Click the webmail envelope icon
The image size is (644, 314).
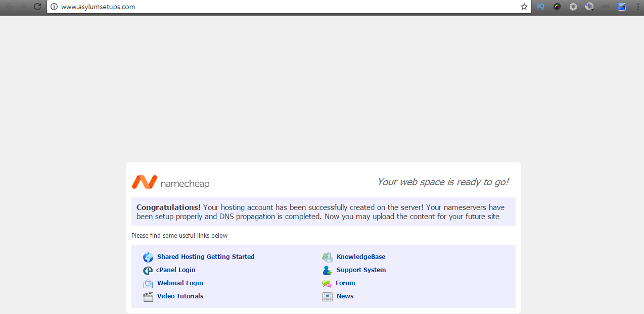pos(148,284)
